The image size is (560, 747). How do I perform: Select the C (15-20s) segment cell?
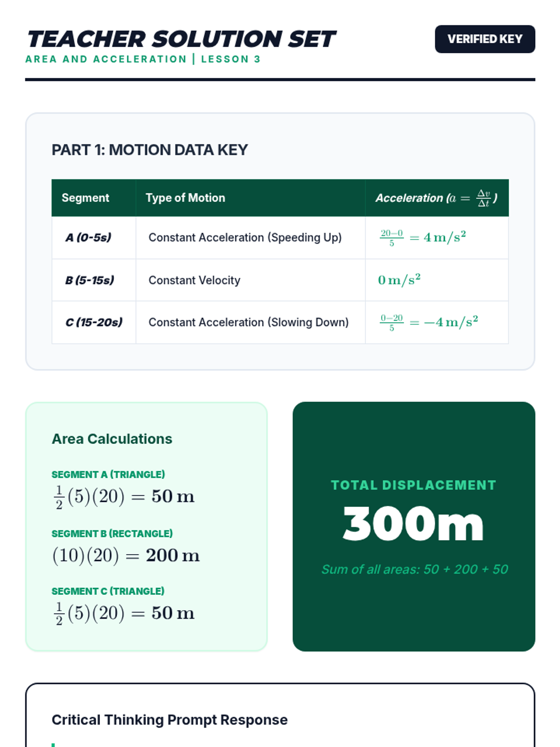pyautogui.click(x=94, y=322)
